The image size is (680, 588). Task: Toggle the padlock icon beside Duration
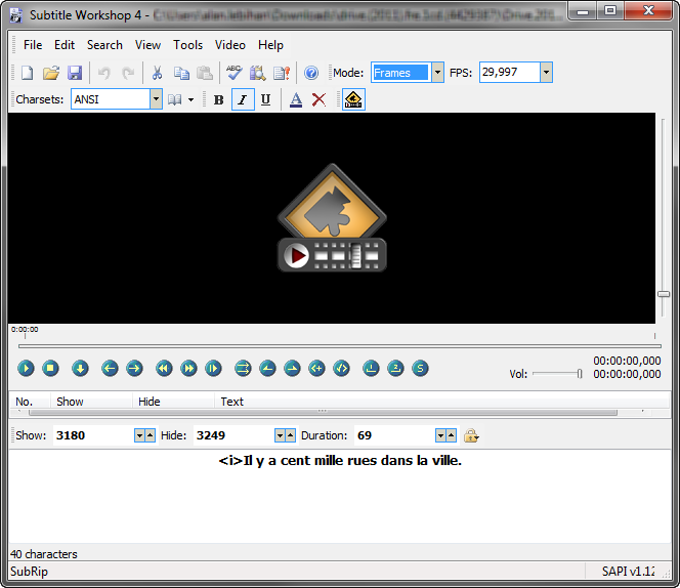(x=471, y=435)
